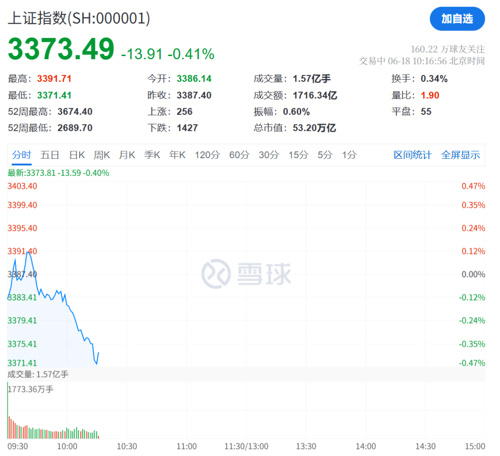
Task: Click the 换手 value 0.34%
Action: tap(434, 79)
